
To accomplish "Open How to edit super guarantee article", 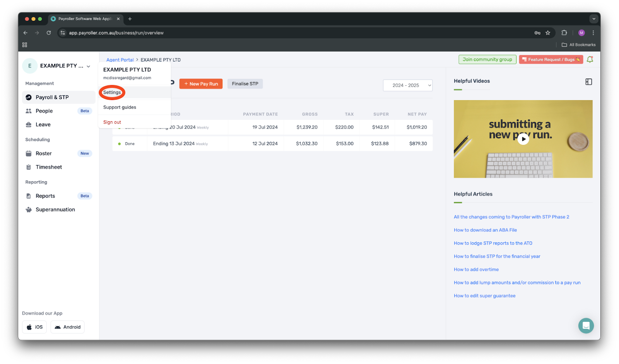I will coord(484,296).
